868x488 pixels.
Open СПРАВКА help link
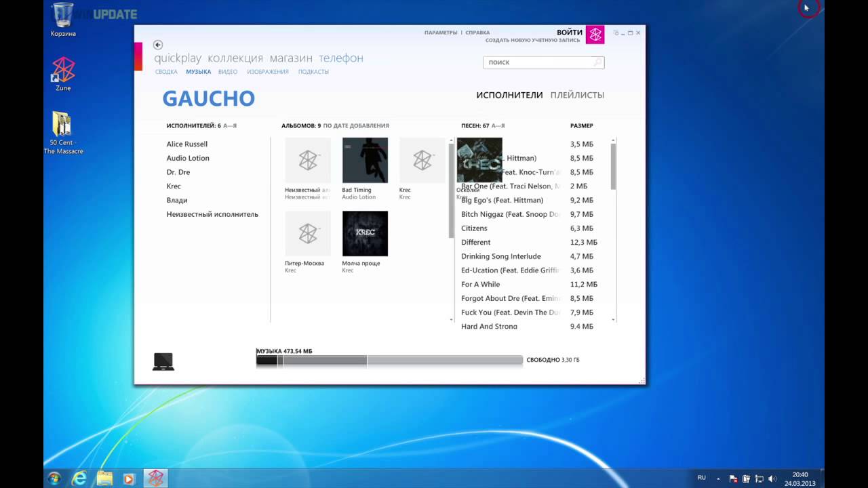click(477, 33)
